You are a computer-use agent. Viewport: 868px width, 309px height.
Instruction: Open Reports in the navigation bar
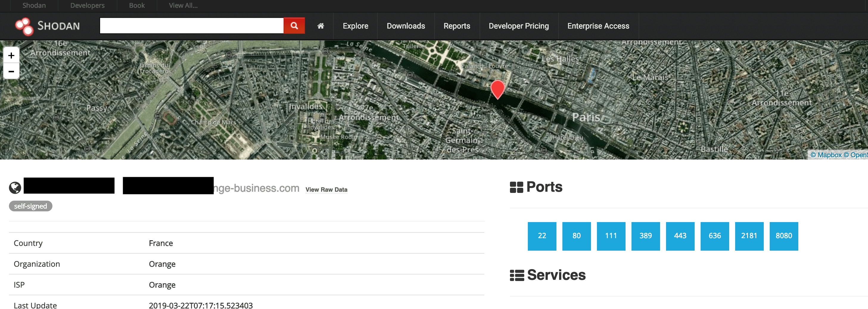457,26
